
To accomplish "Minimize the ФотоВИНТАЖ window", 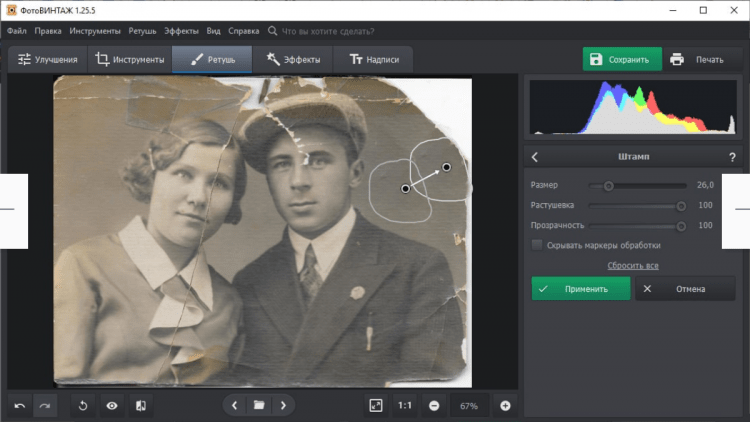I will click(673, 10).
